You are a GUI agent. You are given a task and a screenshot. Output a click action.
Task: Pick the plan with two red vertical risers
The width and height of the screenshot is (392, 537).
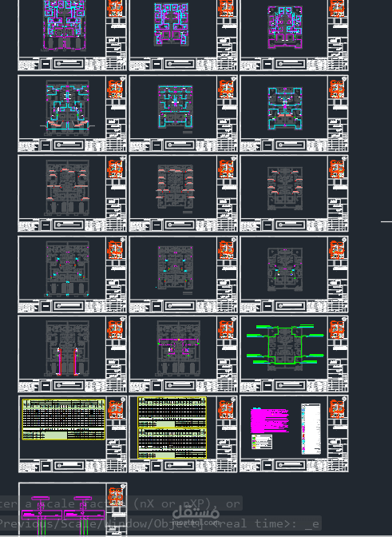coord(67,348)
